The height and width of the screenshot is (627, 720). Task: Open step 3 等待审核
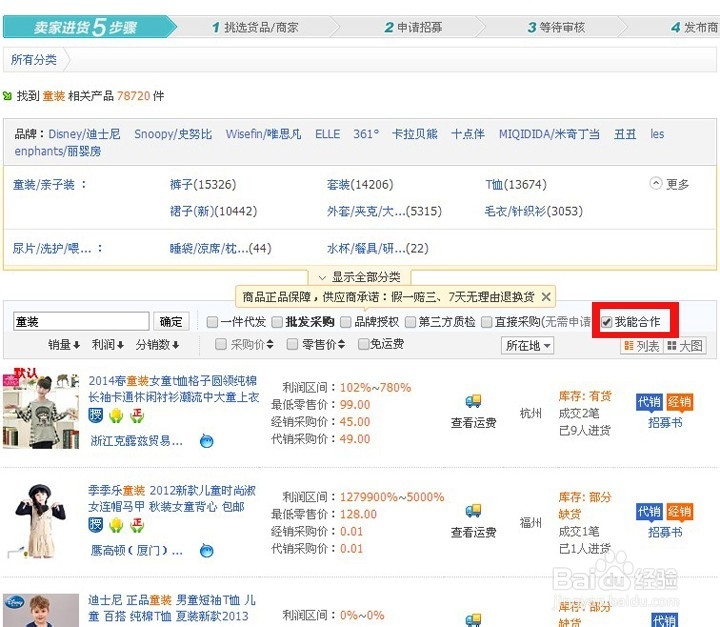556,28
